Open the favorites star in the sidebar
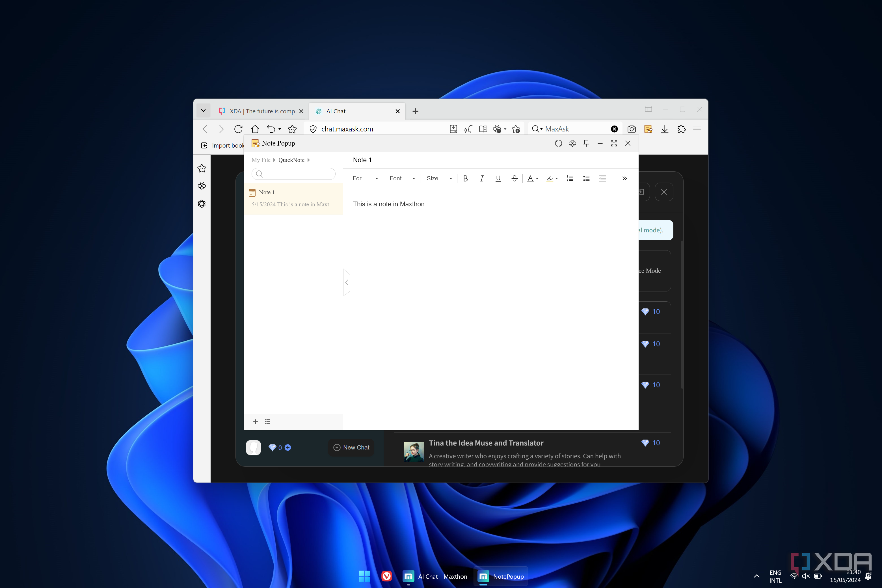The height and width of the screenshot is (588, 882). pos(202,168)
